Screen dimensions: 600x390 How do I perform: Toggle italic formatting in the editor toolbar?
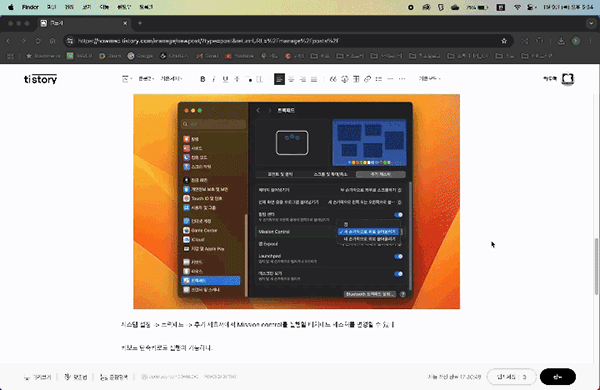click(x=214, y=79)
